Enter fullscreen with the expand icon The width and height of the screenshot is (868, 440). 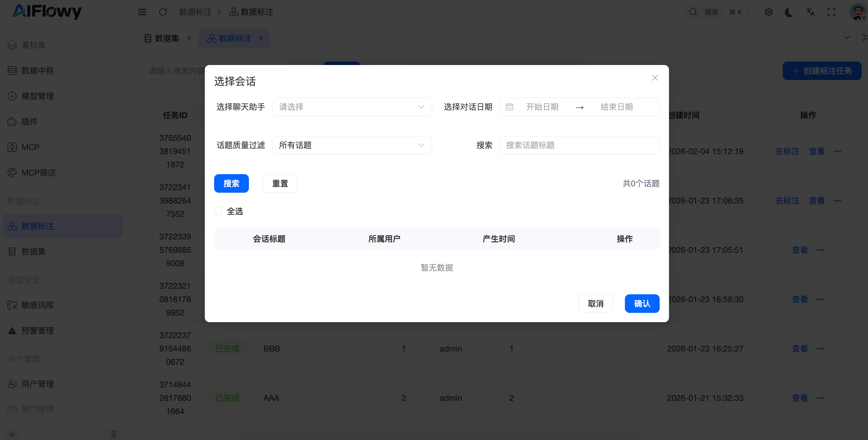[831, 12]
